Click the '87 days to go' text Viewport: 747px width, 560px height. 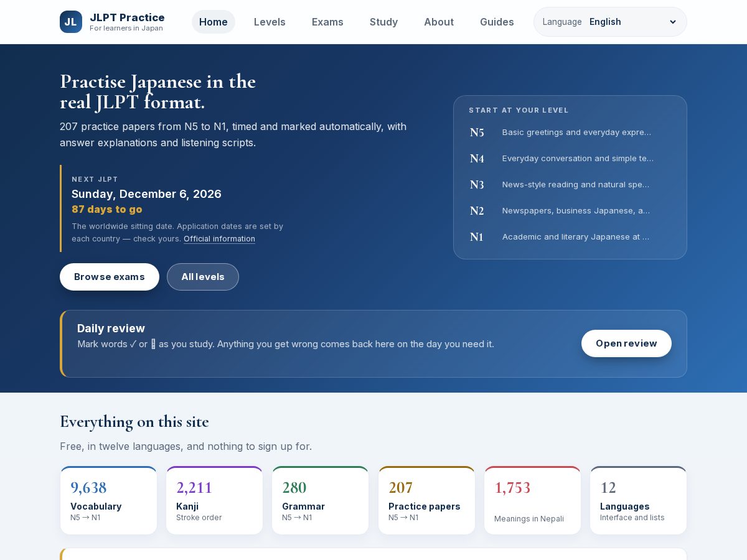click(107, 210)
